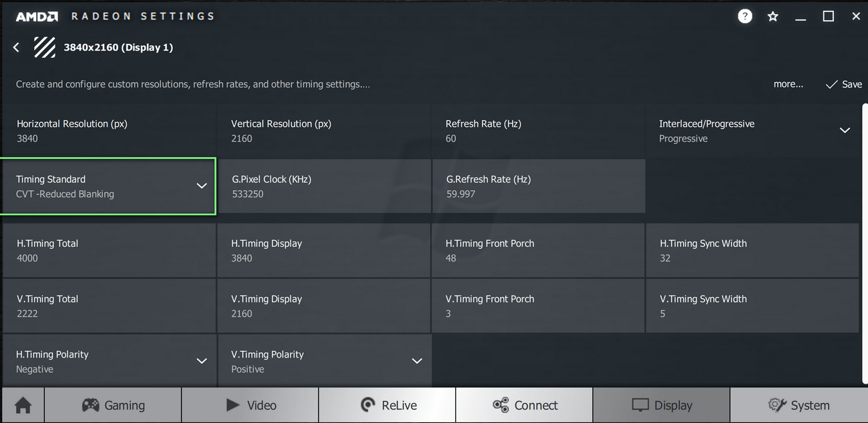Click the back arrow icon
This screenshot has height=423, width=868.
click(x=17, y=47)
